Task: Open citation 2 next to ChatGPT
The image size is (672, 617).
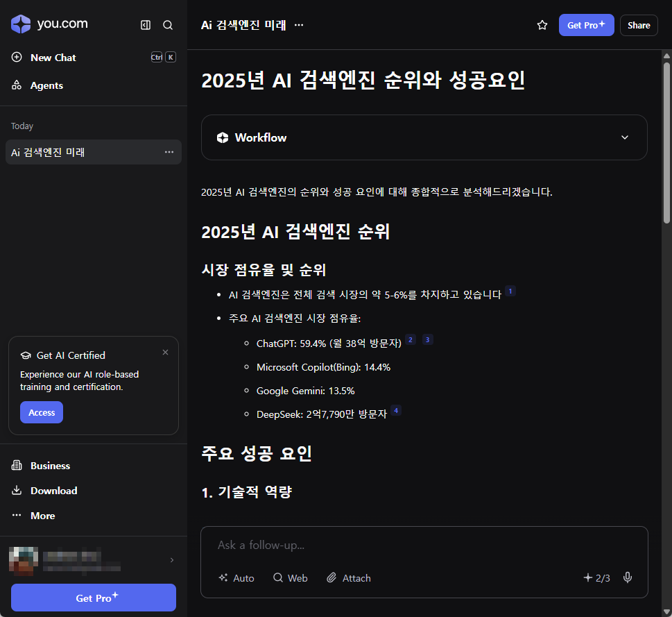Action: click(411, 339)
